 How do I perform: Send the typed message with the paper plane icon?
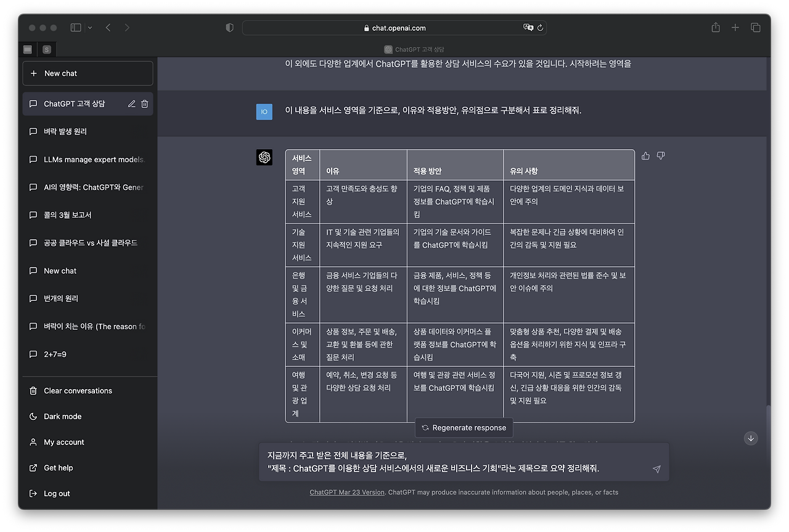click(x=656, y=469)
